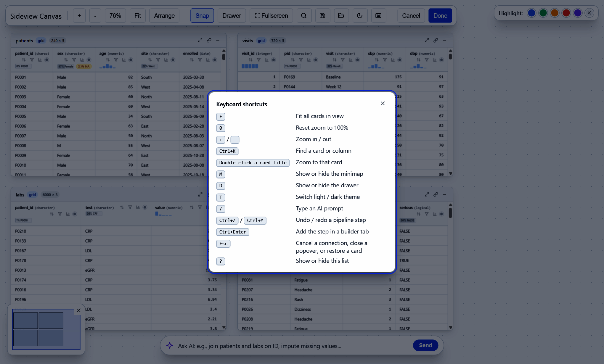Select the circle marker on labs patient_id column
Screen dimensions: 604x364
coord(75,214)
